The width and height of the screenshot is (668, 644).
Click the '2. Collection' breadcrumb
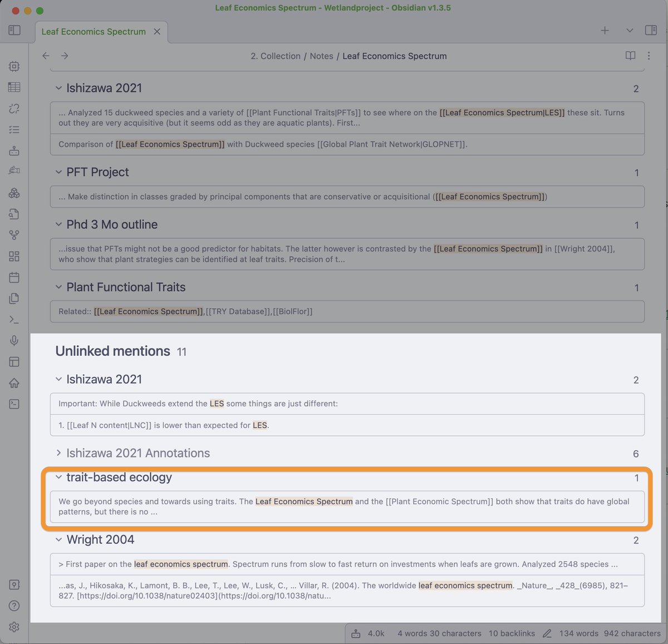point(276,56)
